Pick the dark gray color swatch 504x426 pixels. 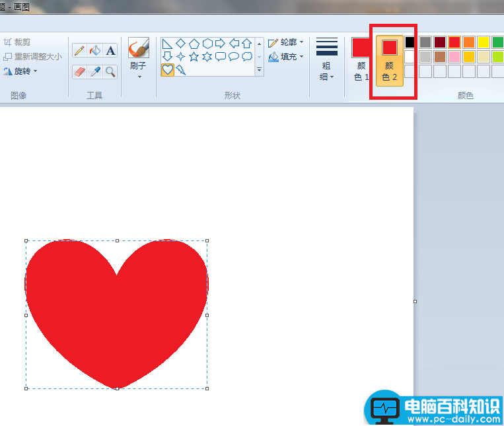(x=425, y=42)
